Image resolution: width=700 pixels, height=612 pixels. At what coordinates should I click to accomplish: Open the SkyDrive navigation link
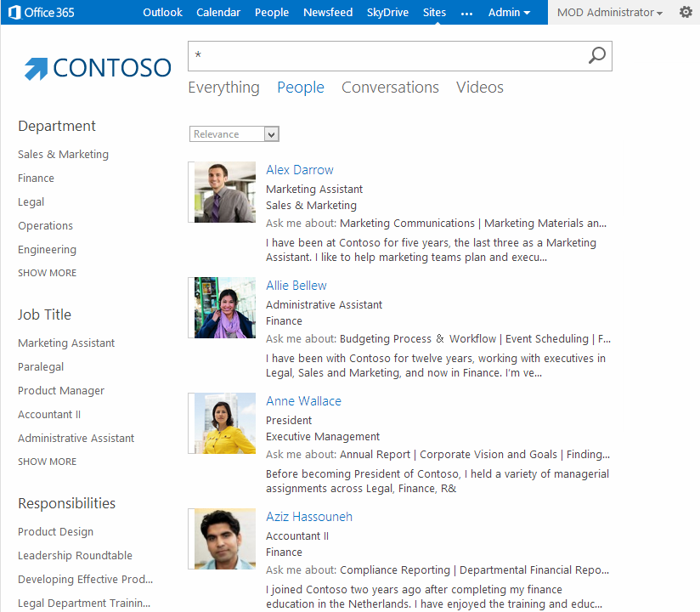coord(387,13)
